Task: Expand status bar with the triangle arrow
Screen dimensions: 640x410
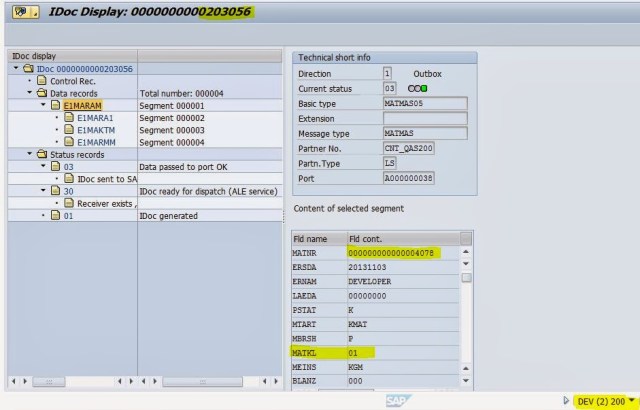Action: tap(566, 401)
